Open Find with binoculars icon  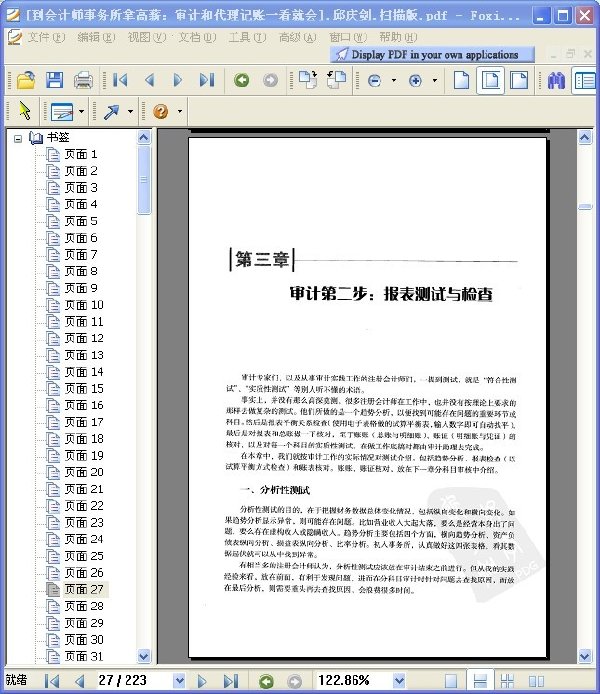556,81
